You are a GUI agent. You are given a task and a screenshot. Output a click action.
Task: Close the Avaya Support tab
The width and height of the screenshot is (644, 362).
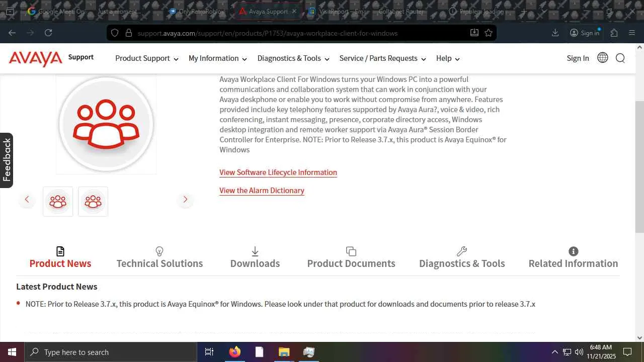[x=294, y=11]
